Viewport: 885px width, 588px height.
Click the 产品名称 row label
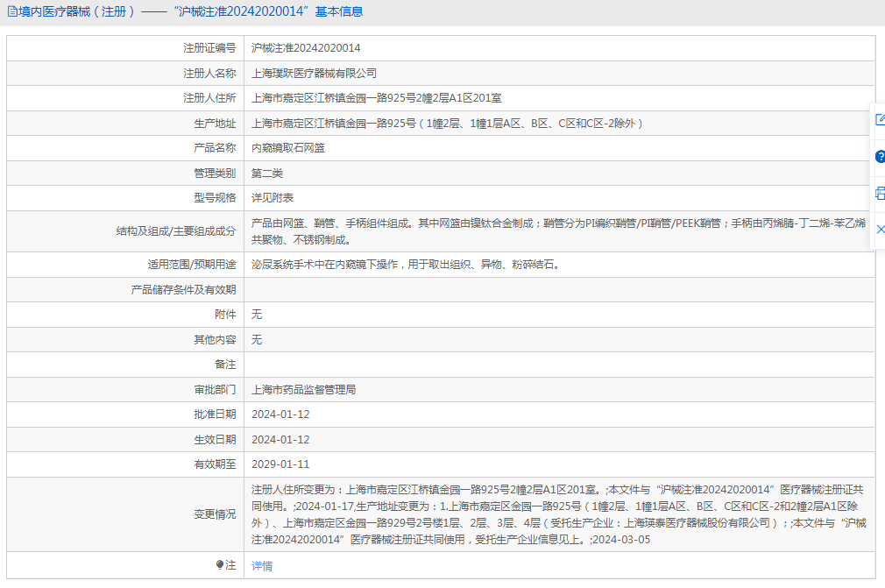(215, 148)
